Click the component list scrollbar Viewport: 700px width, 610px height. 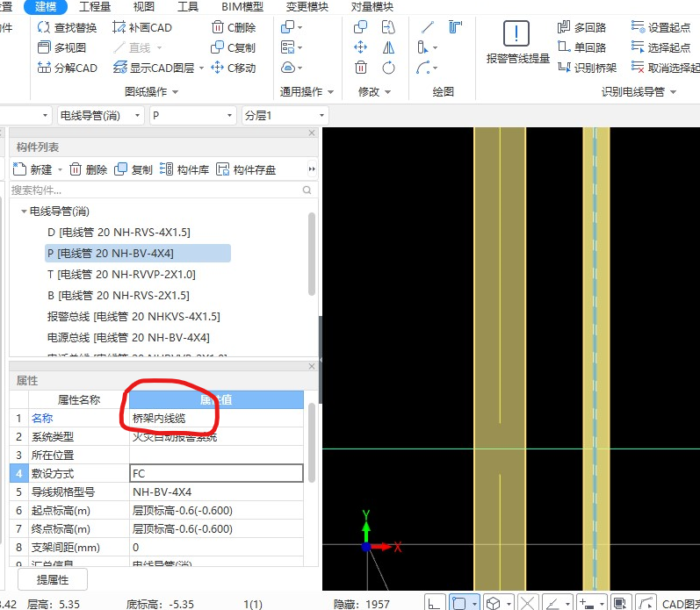point(312,254)
